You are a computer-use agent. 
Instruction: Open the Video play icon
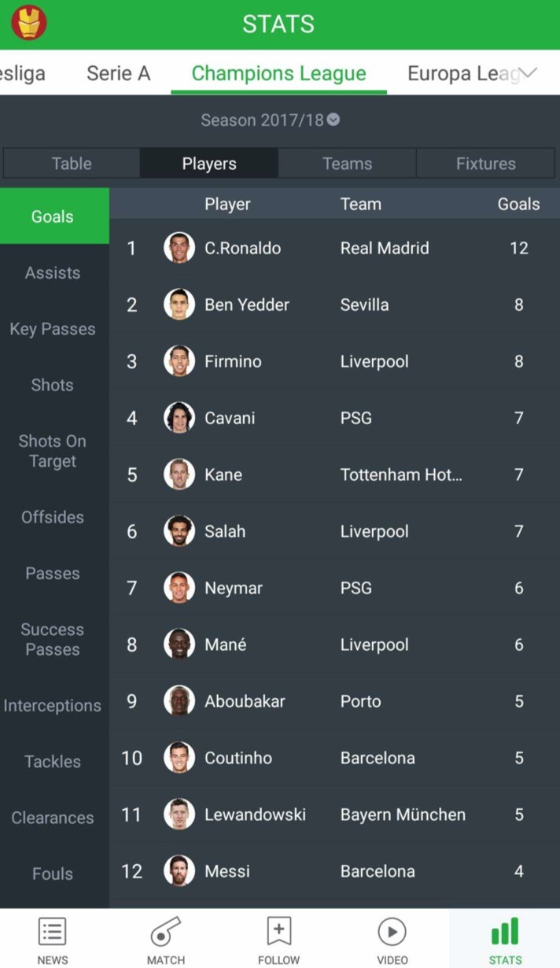click(x=392, y=933)
